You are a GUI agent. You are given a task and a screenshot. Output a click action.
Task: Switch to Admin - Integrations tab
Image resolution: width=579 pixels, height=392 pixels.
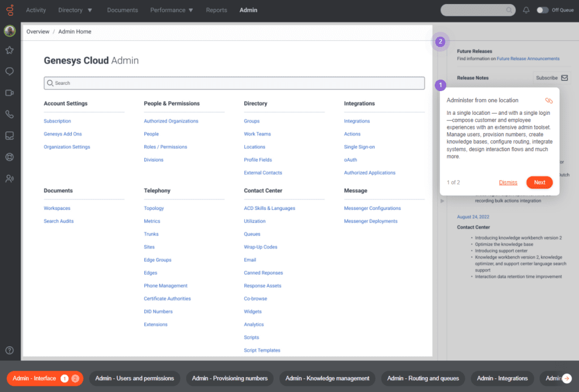click(502, 378)
